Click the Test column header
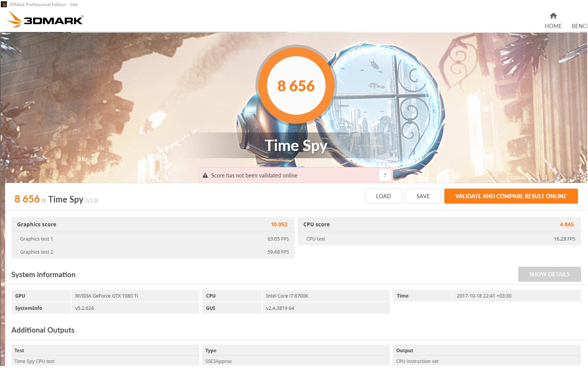 105,350
